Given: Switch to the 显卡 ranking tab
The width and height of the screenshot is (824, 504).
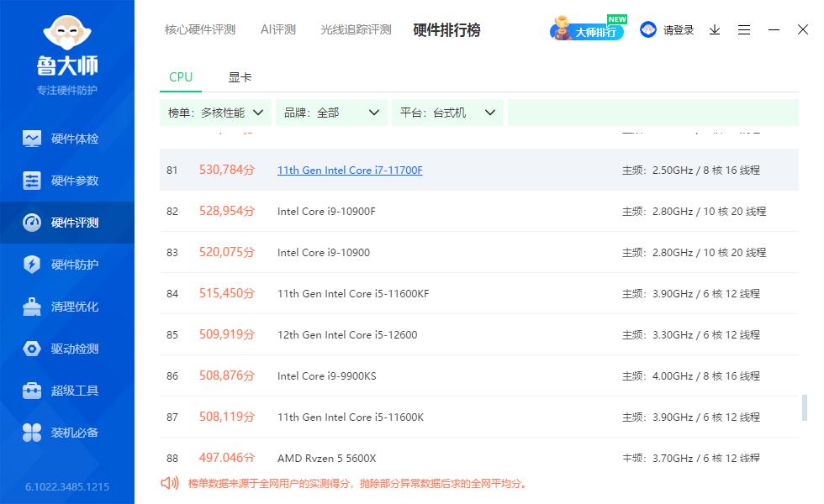Looking at the screenshot, I should [x=241, y=76].
